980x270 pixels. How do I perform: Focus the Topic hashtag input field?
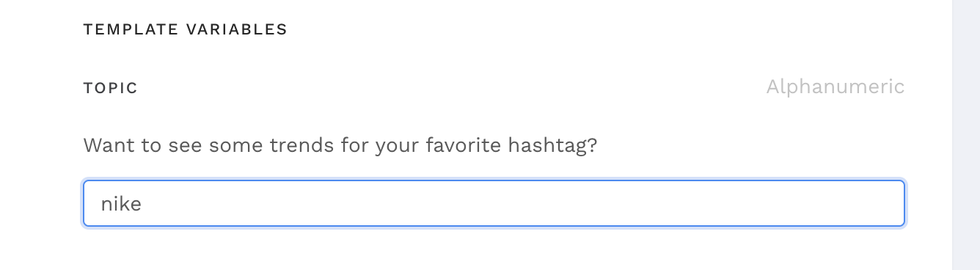494,203
